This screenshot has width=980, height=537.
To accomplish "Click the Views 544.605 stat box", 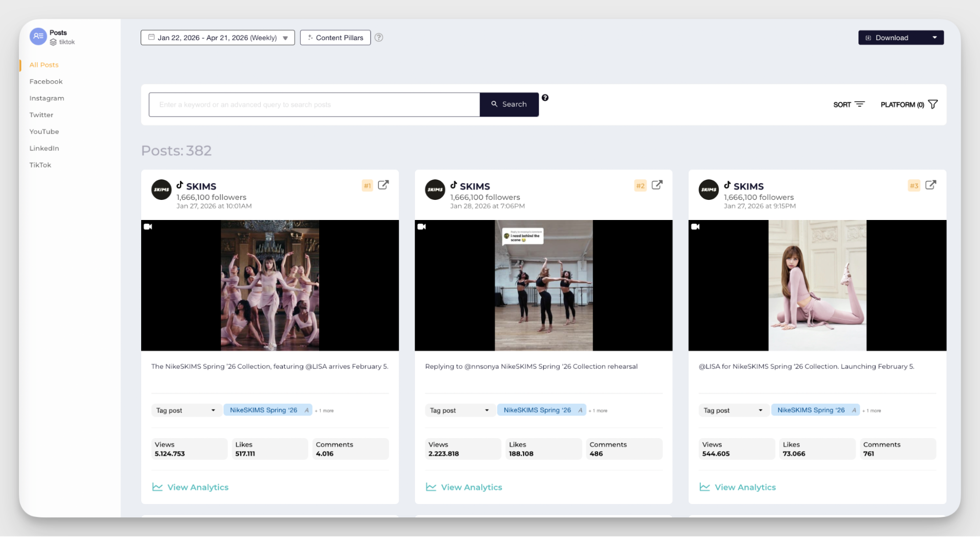I will 737,449.
